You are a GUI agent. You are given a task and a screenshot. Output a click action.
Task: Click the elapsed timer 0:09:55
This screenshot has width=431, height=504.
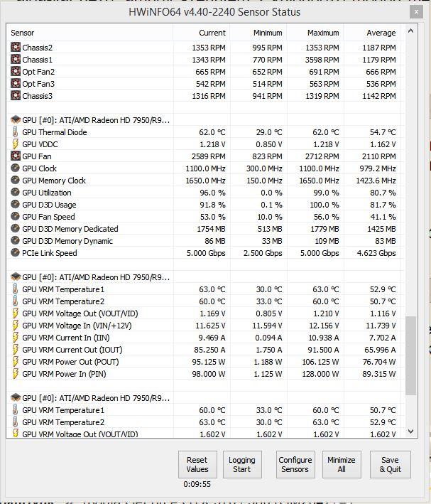[197, 484]
